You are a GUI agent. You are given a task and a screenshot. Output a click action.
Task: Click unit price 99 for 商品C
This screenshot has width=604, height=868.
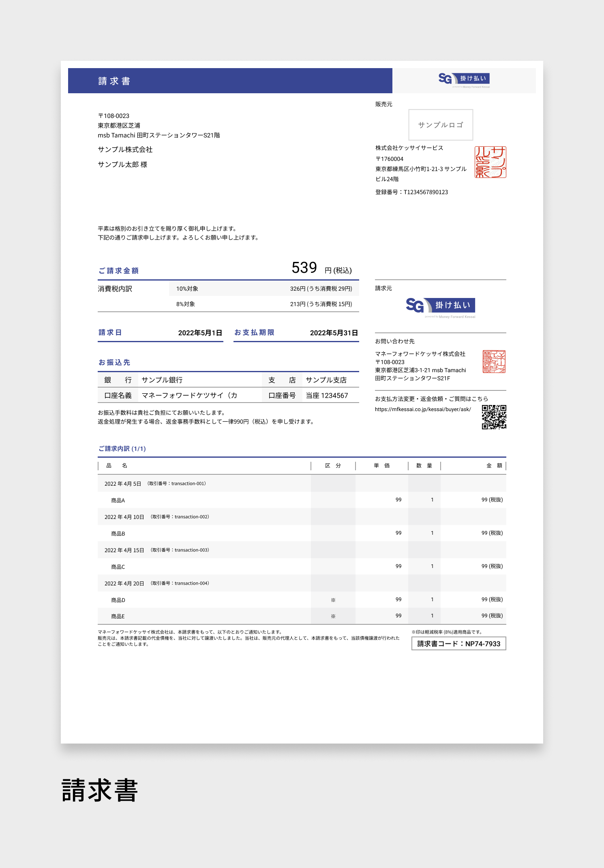[398, 566]
